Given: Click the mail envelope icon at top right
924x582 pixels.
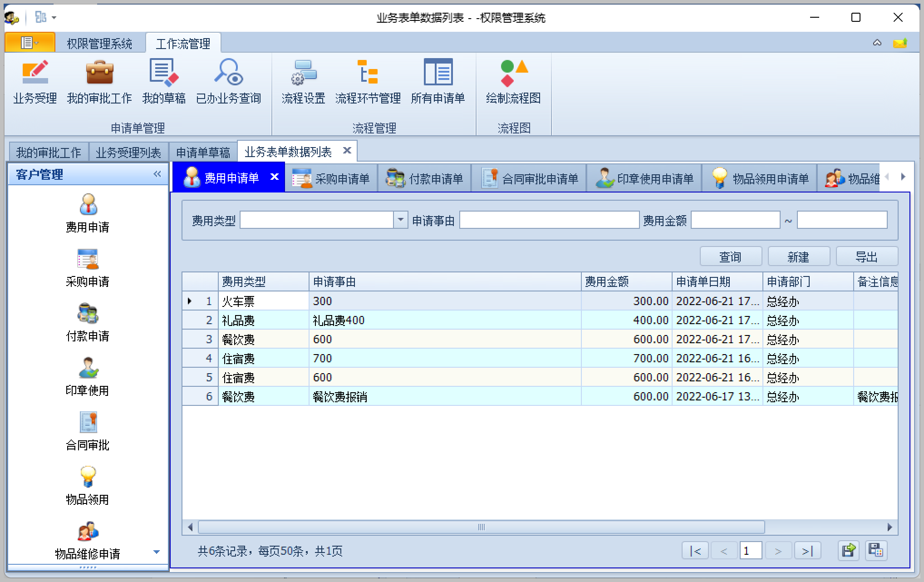Looking at the screenshot, I should click(x=899, y=43).
